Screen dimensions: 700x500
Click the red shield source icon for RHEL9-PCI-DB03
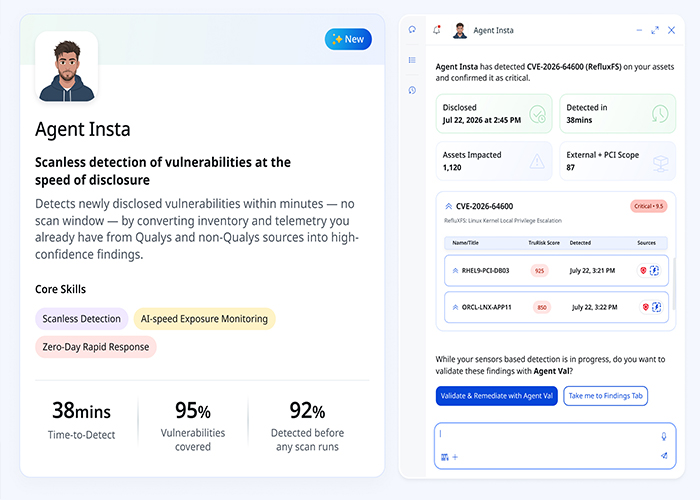(643, 271)
